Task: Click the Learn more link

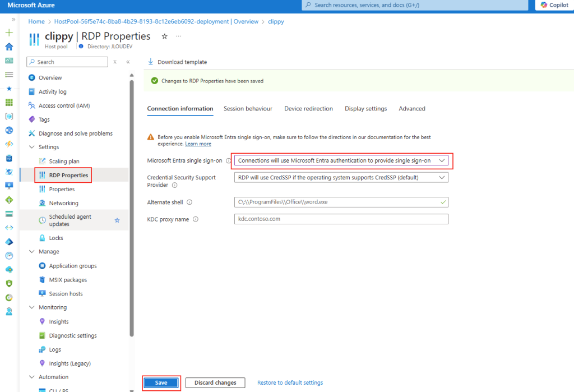Action: [x=198, y=144]
